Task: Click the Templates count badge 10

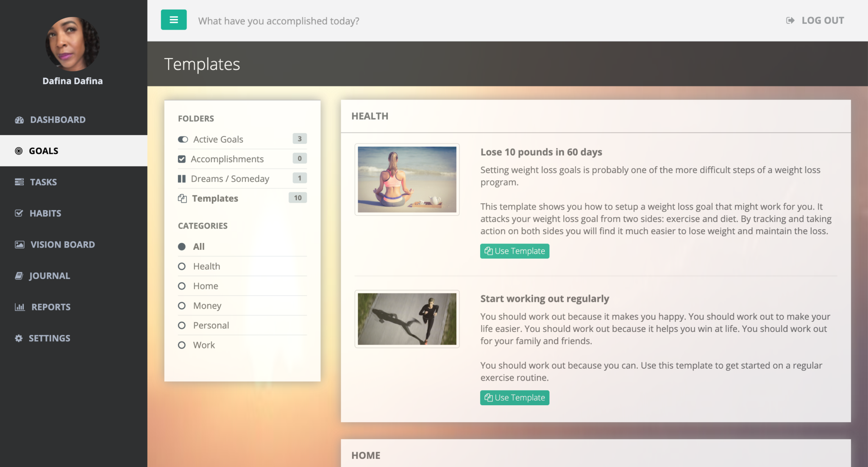Action: (298, 198)
